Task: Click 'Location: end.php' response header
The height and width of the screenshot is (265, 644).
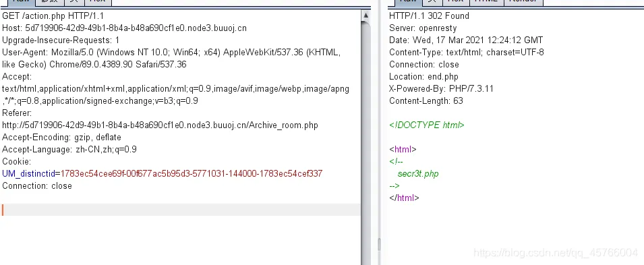Action: (x=423, y=77)
